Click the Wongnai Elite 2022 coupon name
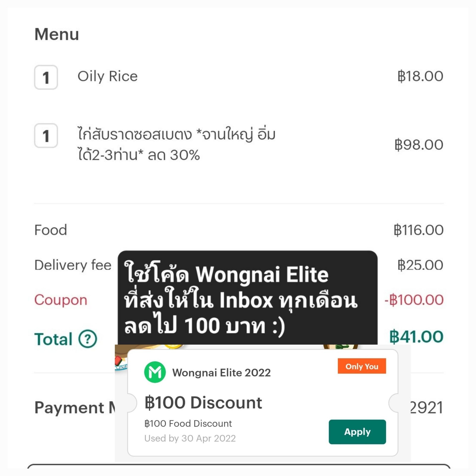This screenshot has width=476, height=476. [x=221, y=373]
